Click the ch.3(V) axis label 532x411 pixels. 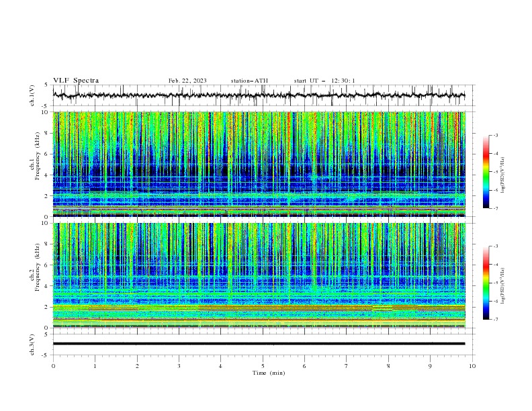pos(32,345)
